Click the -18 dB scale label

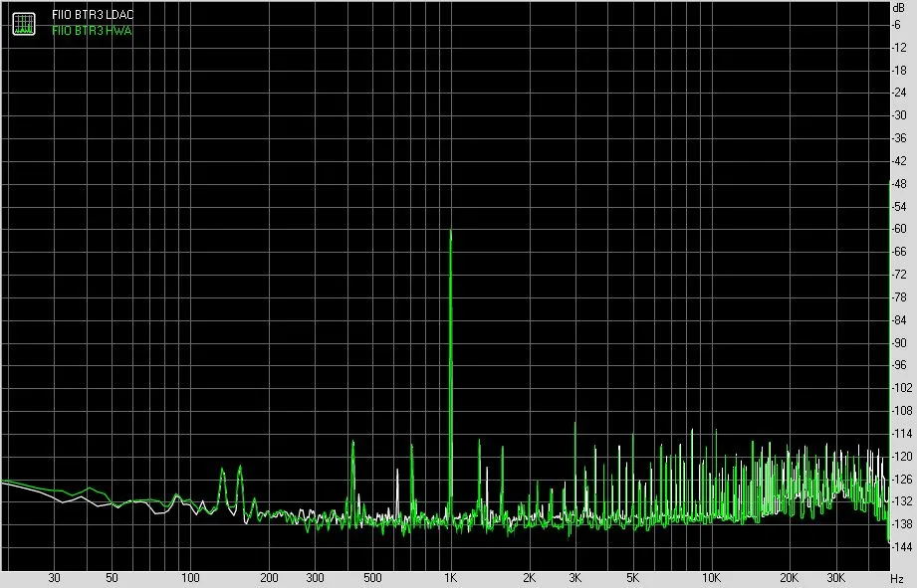pyautogui.click(x=899, y=71)
